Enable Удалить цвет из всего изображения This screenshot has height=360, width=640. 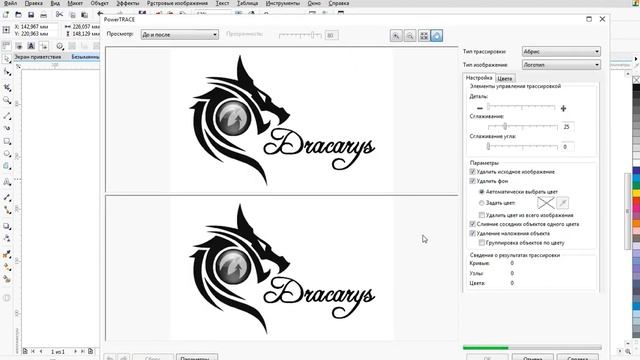click(x=482, y=215)
